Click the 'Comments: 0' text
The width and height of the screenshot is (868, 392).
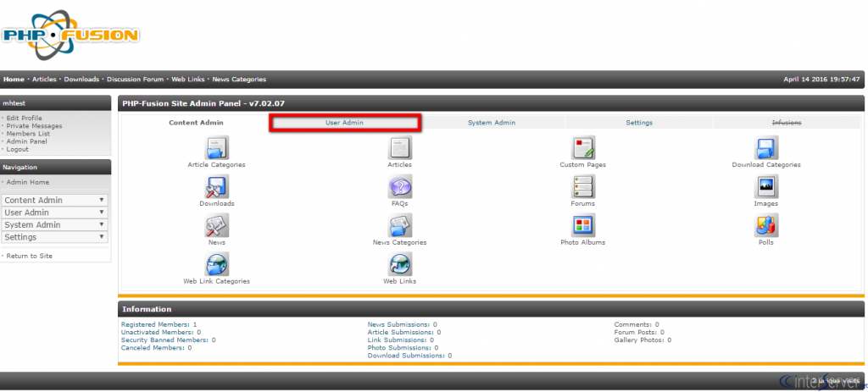click(x=637, y=324)
